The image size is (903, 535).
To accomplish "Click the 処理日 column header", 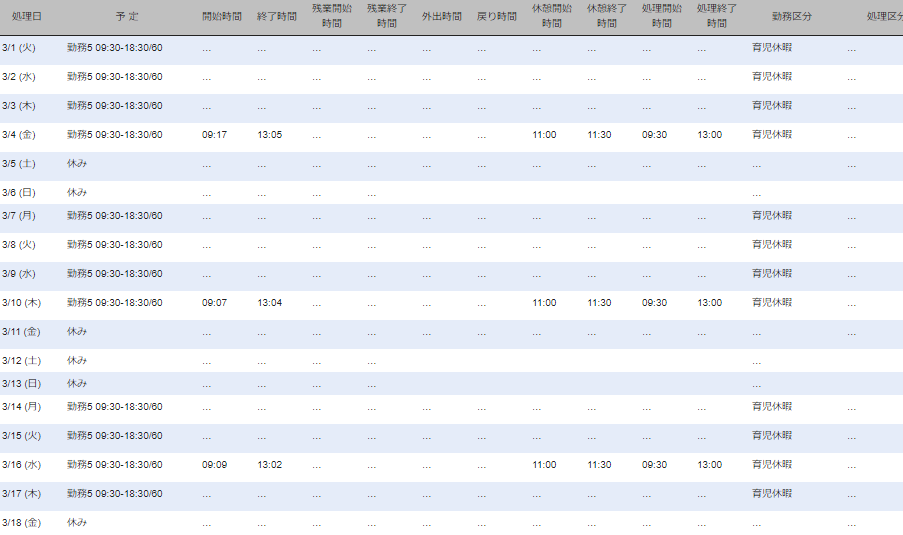I will [25, 17].
